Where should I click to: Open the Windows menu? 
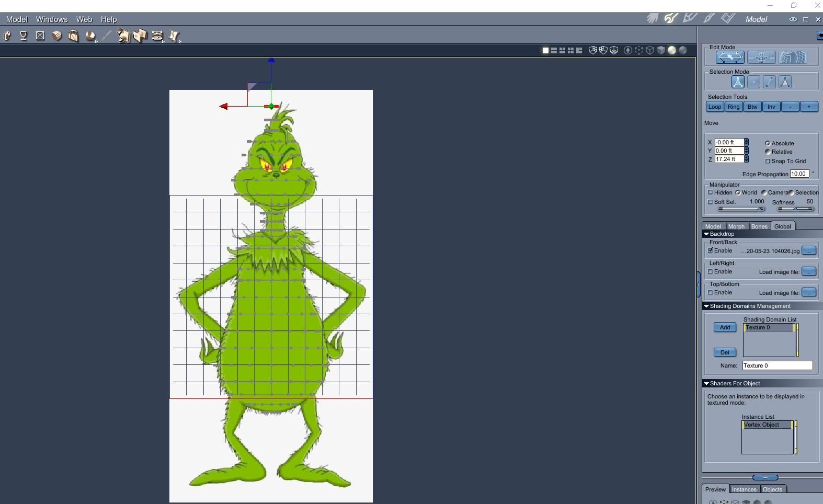pos(52,19)
